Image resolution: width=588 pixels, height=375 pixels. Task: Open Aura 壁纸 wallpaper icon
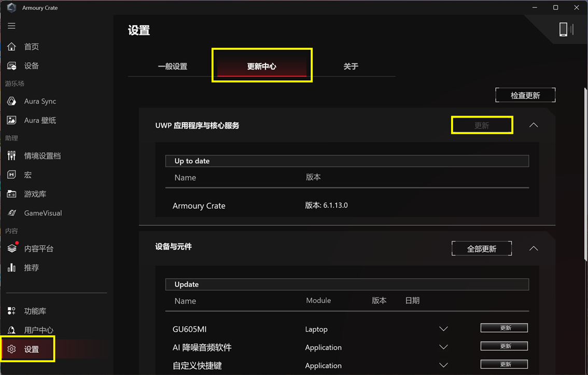tap(11, 120)
